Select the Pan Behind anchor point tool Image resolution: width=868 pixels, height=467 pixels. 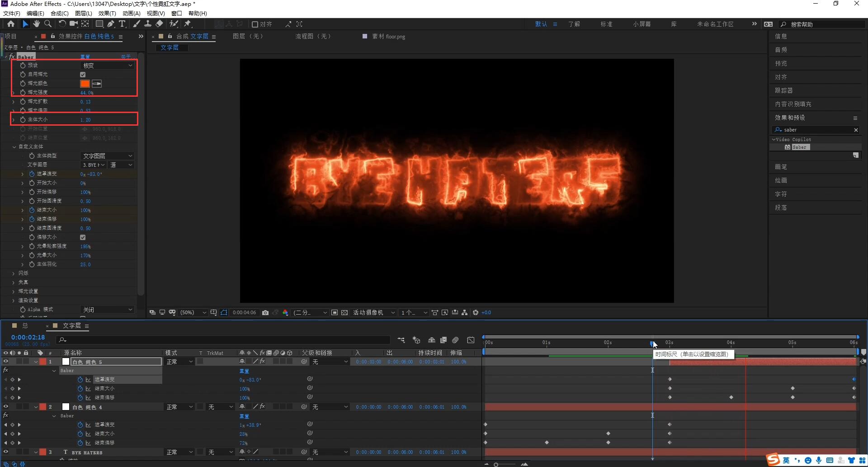85,24
